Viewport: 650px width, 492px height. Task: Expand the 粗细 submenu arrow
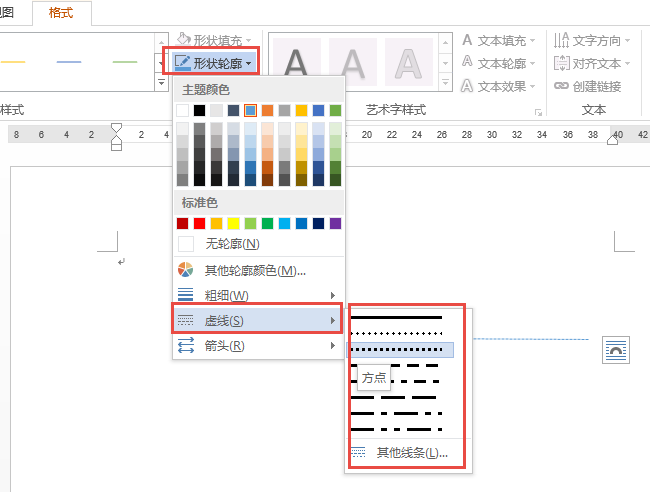(332, 296)
